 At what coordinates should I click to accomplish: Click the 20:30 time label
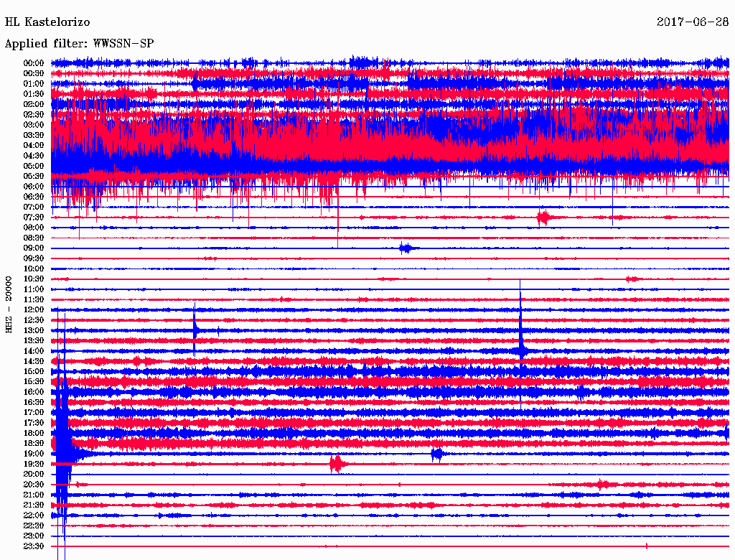pos(34,485)
